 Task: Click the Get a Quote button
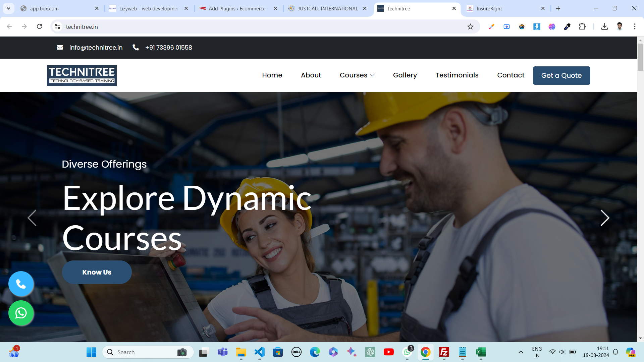(x=561, y=75)
